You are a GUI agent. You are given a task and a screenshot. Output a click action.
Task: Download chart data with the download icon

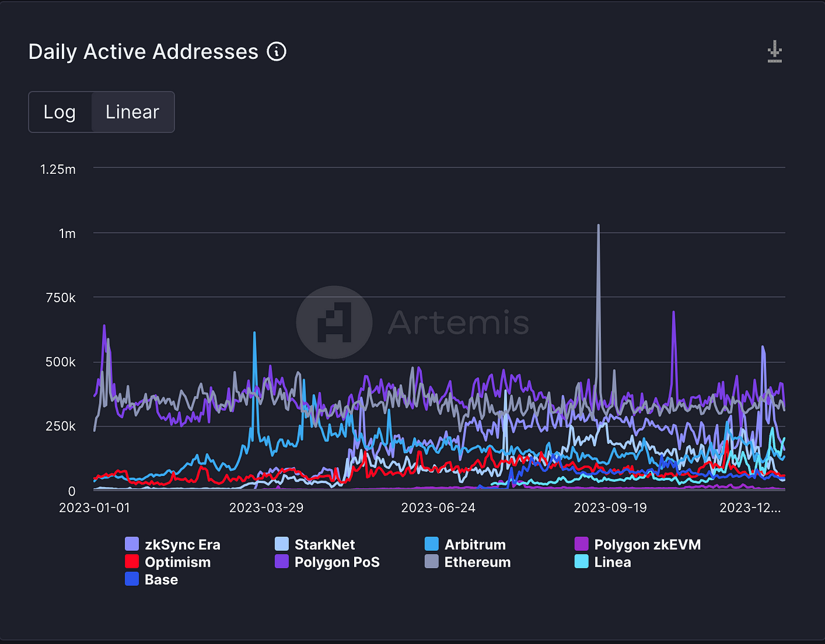tap(775, 52)
